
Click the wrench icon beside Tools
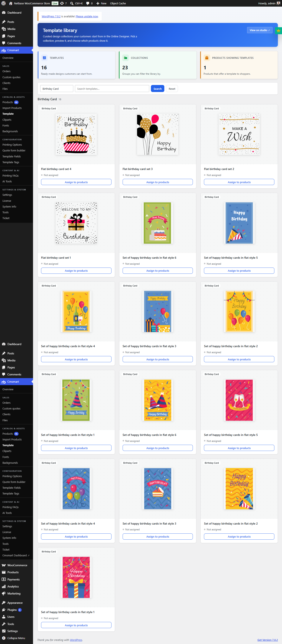coord(4,624)
